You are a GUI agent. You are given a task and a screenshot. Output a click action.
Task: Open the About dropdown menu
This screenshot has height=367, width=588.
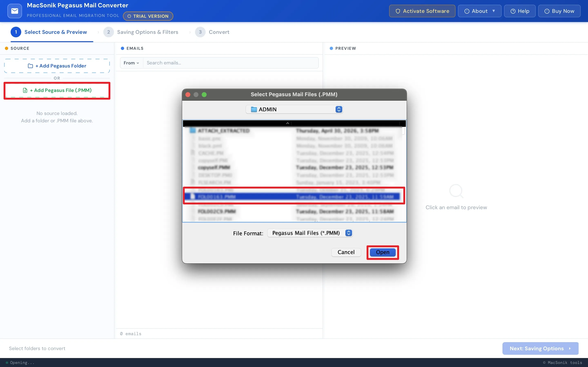tap(479, 11)
